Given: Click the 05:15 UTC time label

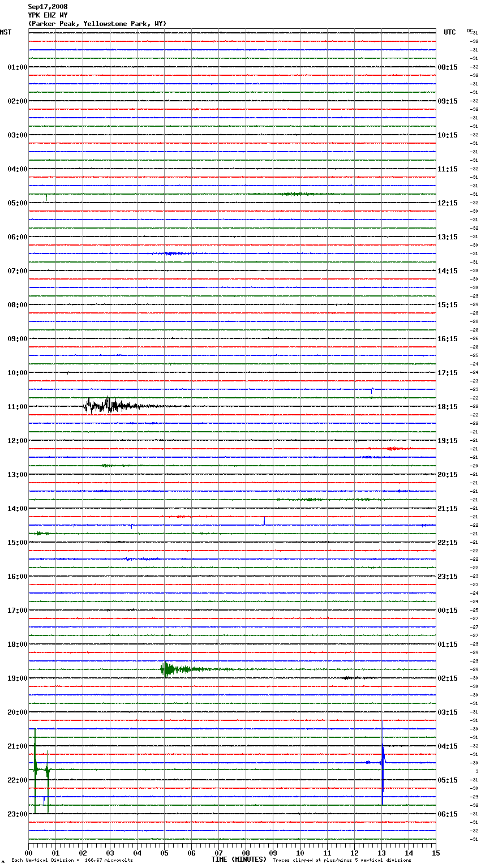Looking at the screenshot, I should coord(448,780).
